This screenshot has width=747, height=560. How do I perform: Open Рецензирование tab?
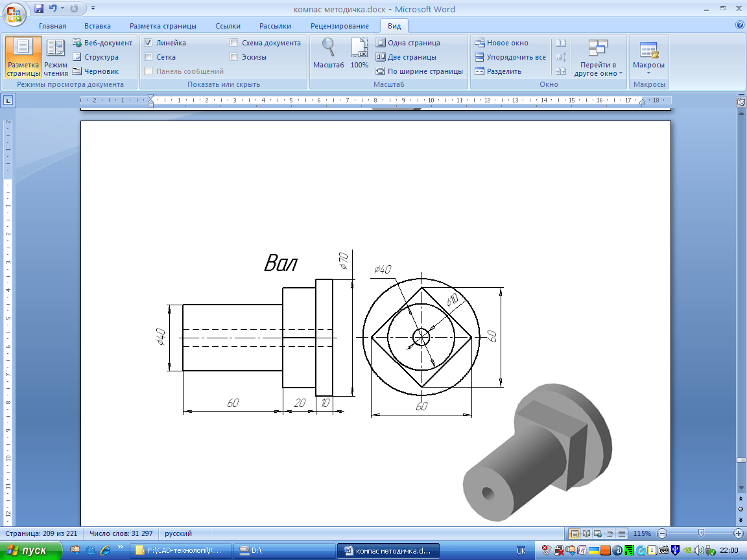tap(339, 26)
